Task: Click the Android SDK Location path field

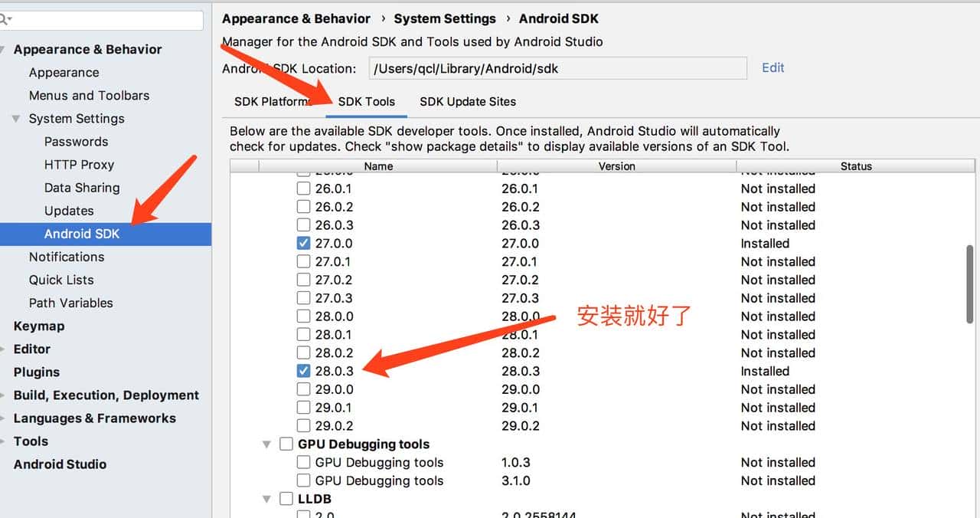Action: pos(557,68)
